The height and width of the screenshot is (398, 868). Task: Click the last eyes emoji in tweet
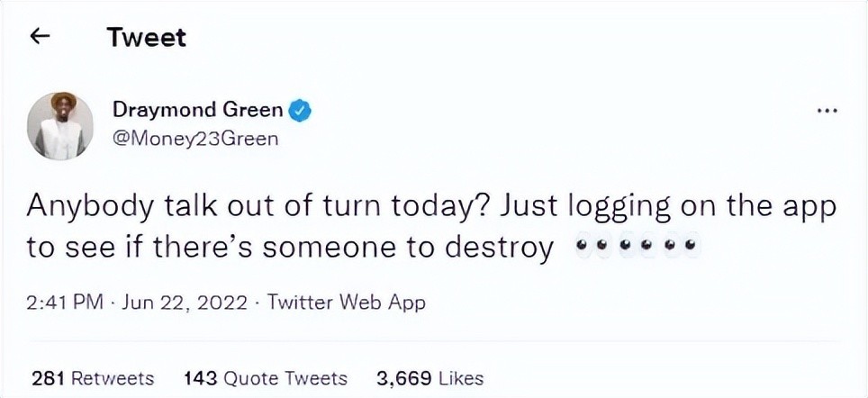click(x=682, y=245)
